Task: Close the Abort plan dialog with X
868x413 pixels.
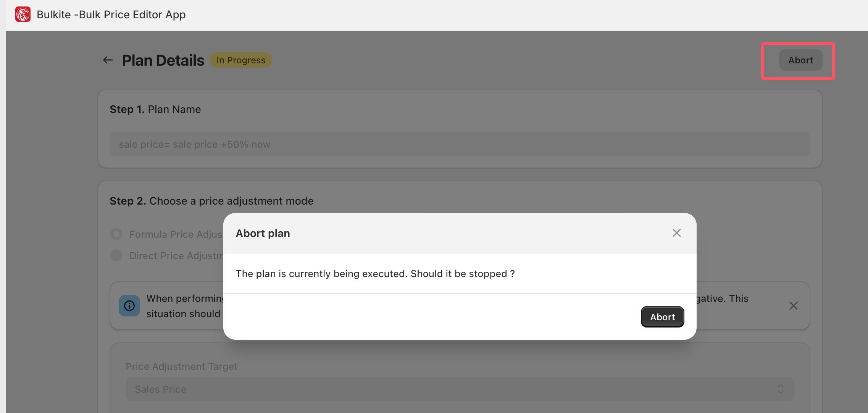Action: (x=676, y=233)
